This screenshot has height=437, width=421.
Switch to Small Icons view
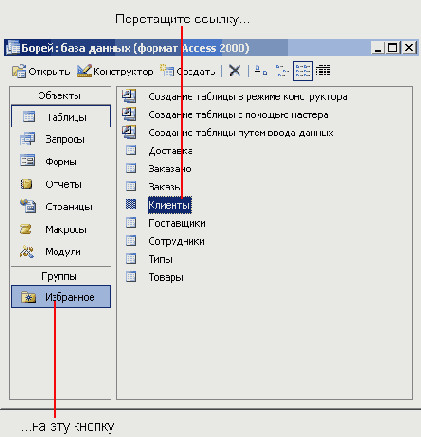coord(282,71)
